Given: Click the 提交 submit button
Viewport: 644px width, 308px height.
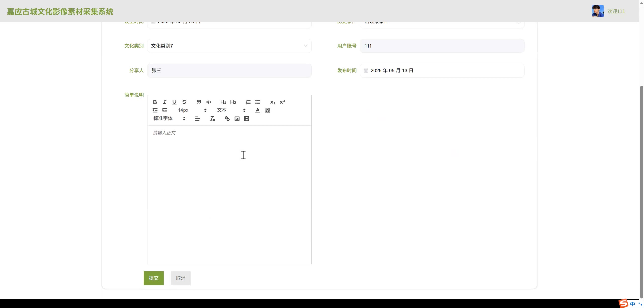Looking at the screenshot, I should [153, 278].
